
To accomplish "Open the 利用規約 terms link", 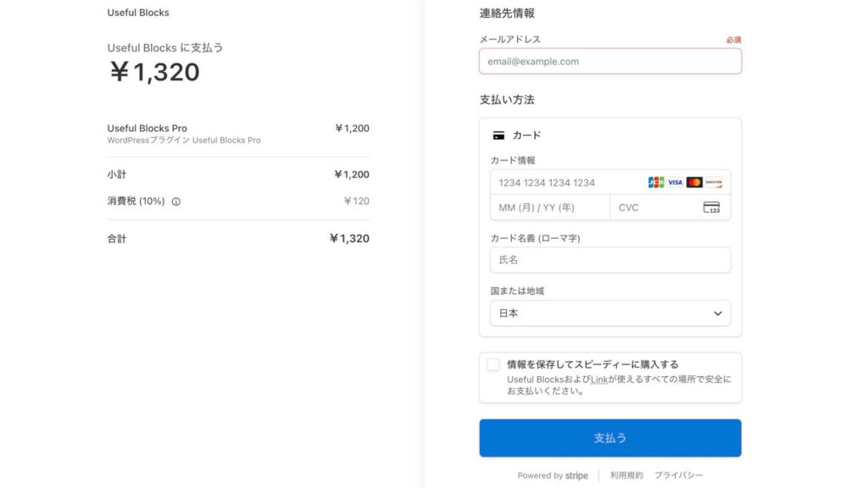I will [626, 475].
